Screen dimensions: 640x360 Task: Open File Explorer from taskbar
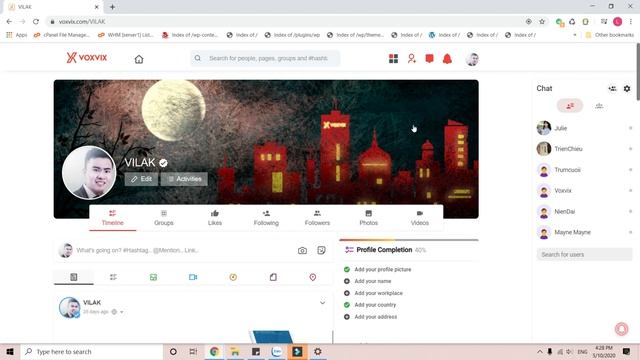pos(235,351)
